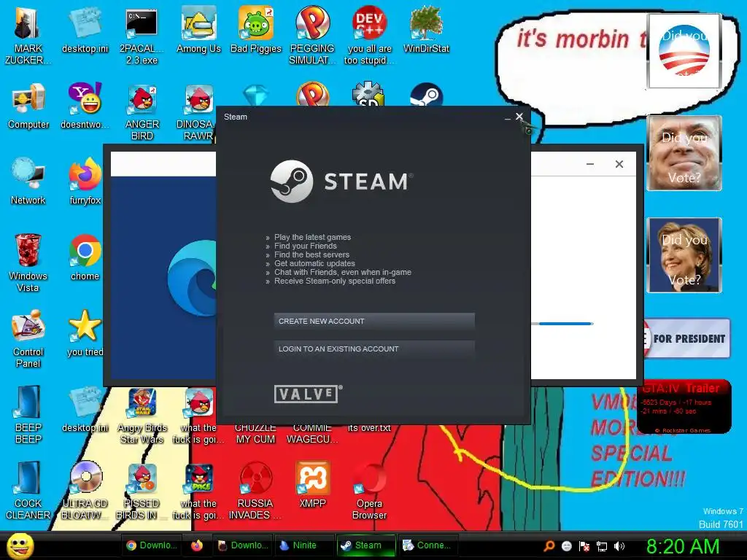
Task: Close the Steam login window
Action: point(519,117)
